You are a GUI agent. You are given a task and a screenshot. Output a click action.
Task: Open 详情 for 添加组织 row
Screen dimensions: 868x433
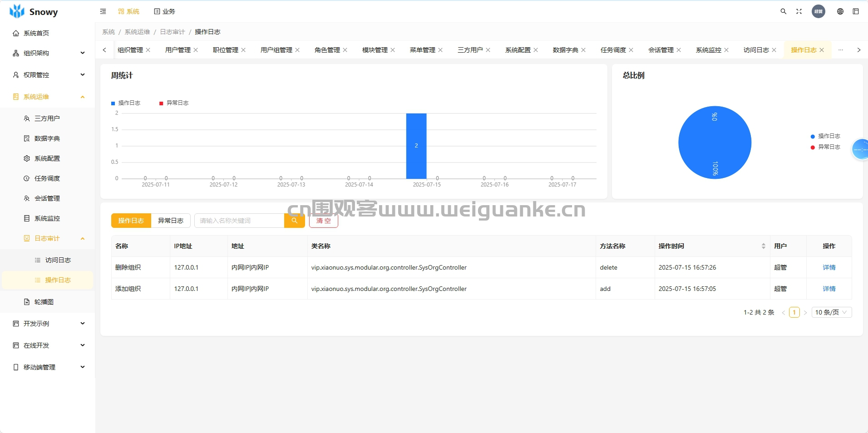[x=829, y=289]
